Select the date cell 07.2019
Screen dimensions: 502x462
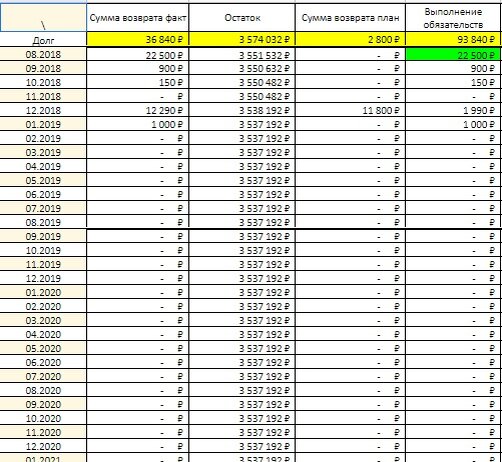coord(43,208)
